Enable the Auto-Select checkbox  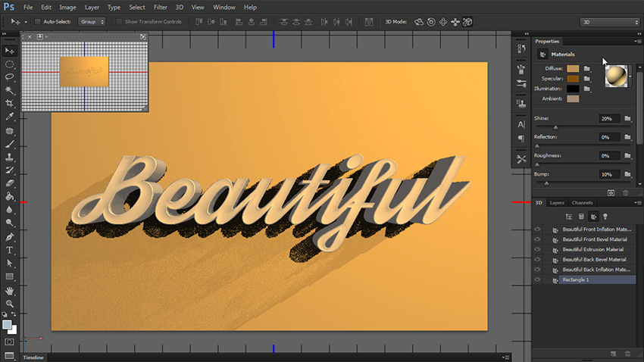point(38,22)
